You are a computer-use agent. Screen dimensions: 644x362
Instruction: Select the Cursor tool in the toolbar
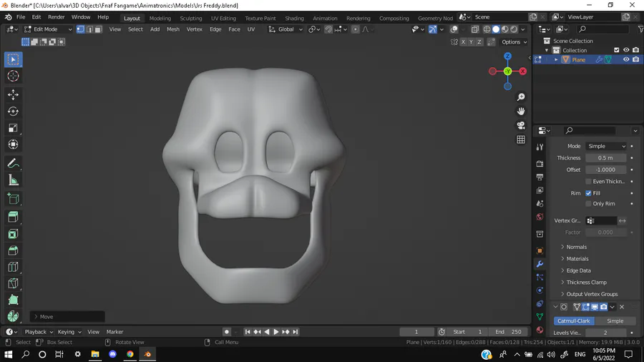13,76
